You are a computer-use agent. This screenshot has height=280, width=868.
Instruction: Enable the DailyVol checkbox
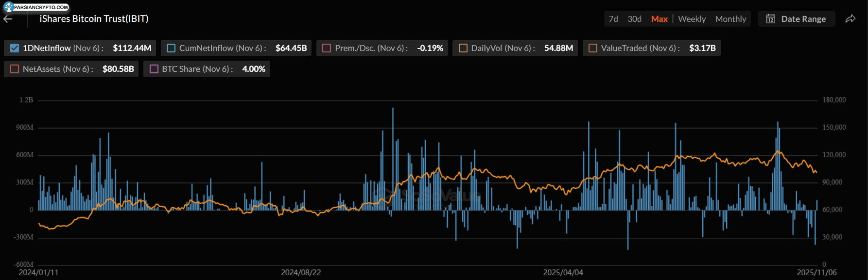pyautogui.click(x=463, y=48)
